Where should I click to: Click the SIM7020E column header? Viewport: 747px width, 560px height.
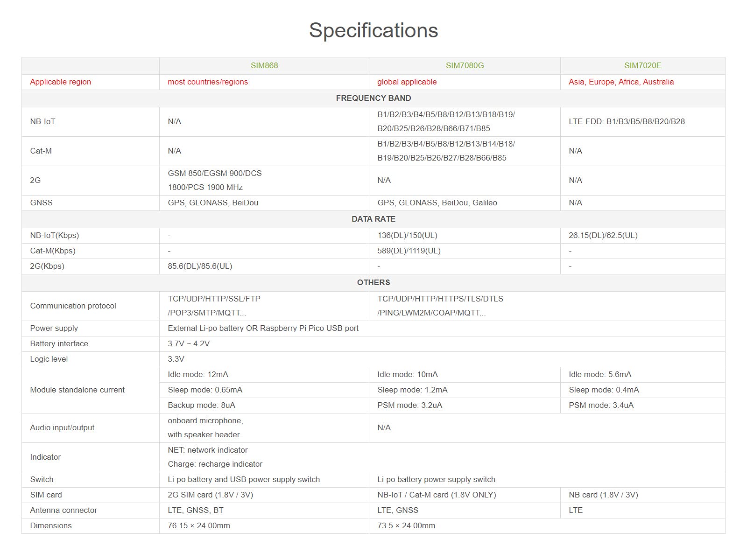(642, 65)
